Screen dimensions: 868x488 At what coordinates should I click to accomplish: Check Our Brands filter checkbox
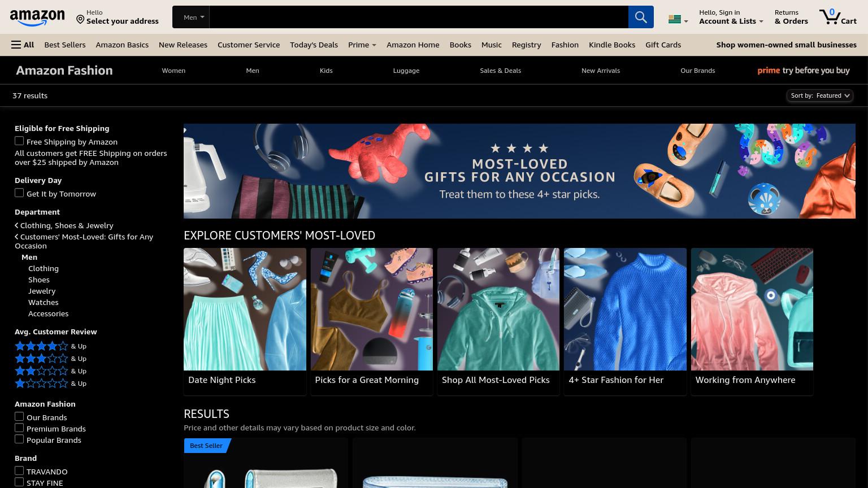coord(19,417)
